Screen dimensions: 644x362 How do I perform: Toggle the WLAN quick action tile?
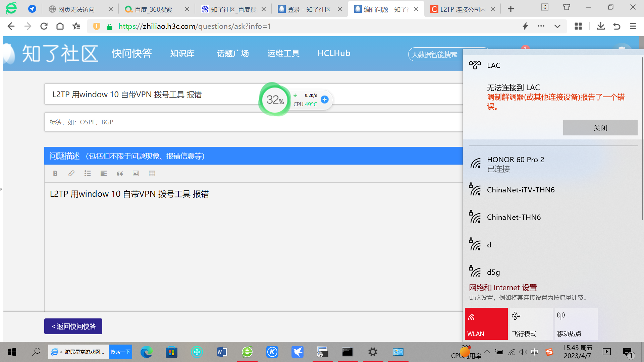(x=486, y=324)
